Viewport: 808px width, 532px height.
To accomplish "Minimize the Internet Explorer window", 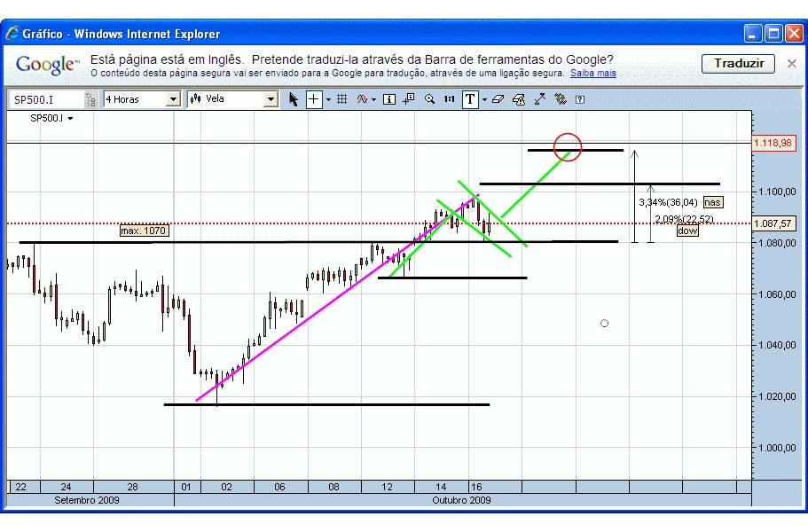I will point(753,34).
